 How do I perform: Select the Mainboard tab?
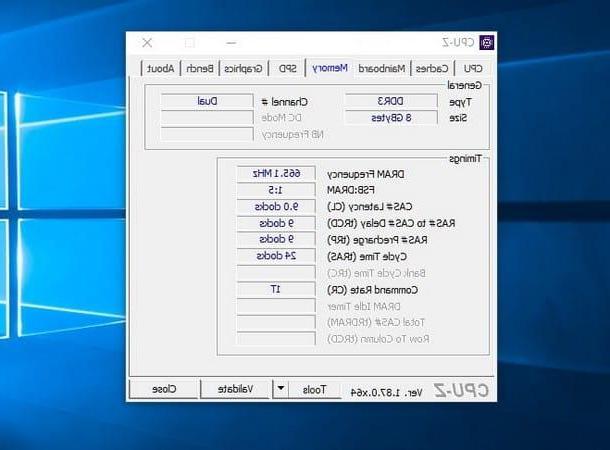point(382,68)
